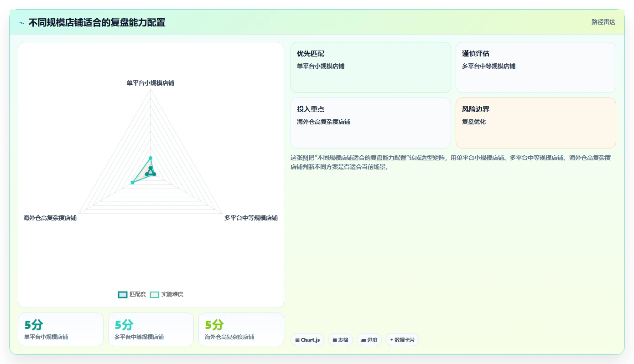Click the 5分 海外仓高复杂度店铺 stat card

(241, 329)
